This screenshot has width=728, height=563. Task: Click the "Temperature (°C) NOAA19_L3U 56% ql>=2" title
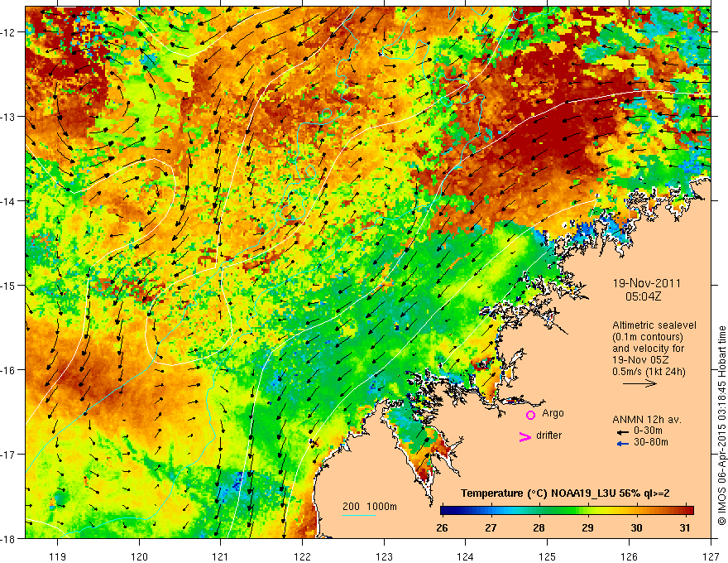565,493
